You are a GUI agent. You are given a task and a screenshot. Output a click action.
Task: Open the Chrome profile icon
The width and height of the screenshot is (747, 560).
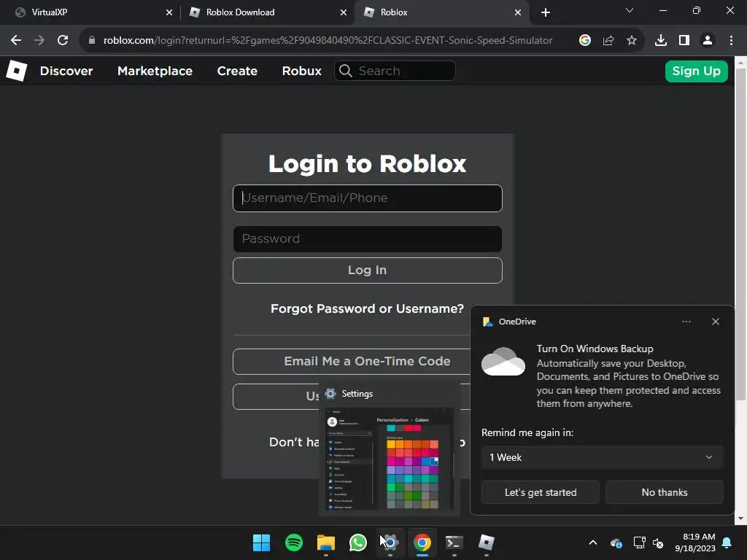point(708,41)
